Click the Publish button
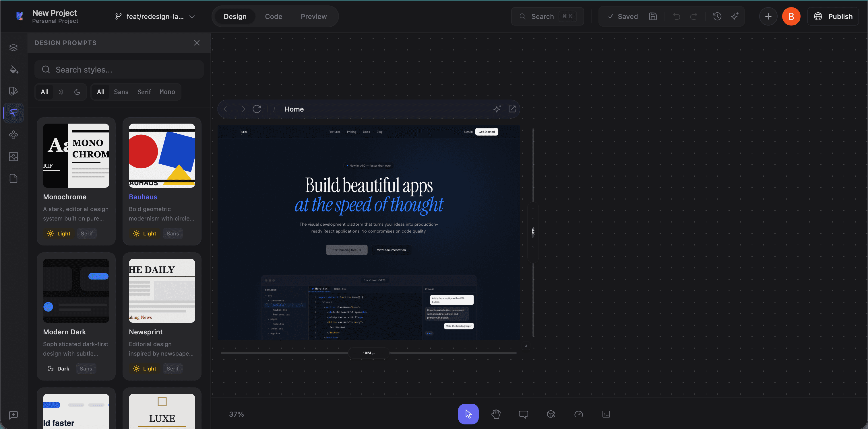The image size is (868, 429). coord(833,16)
